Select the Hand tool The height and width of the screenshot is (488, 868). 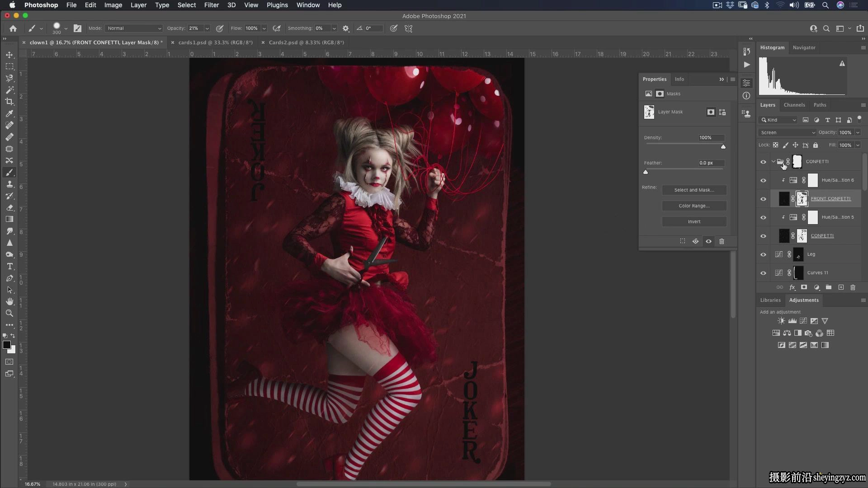click(9, 301)
